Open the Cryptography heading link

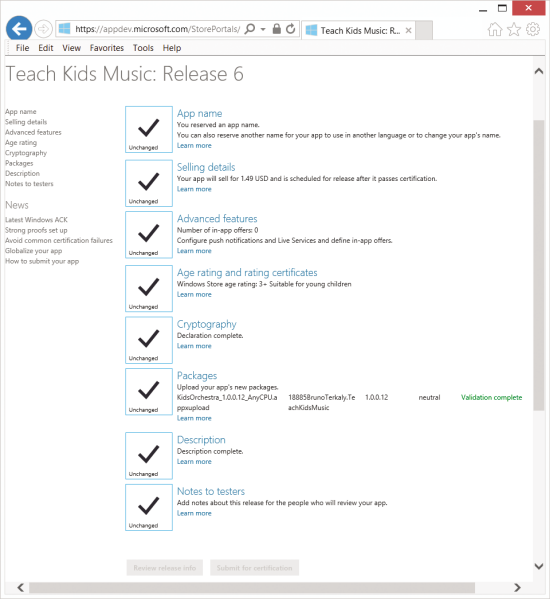207,324
